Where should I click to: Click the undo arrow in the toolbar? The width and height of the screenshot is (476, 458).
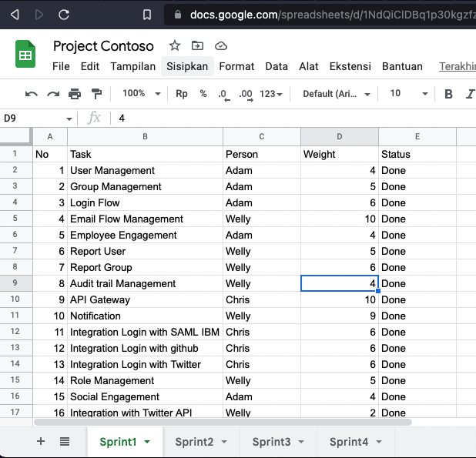point(31,94)
